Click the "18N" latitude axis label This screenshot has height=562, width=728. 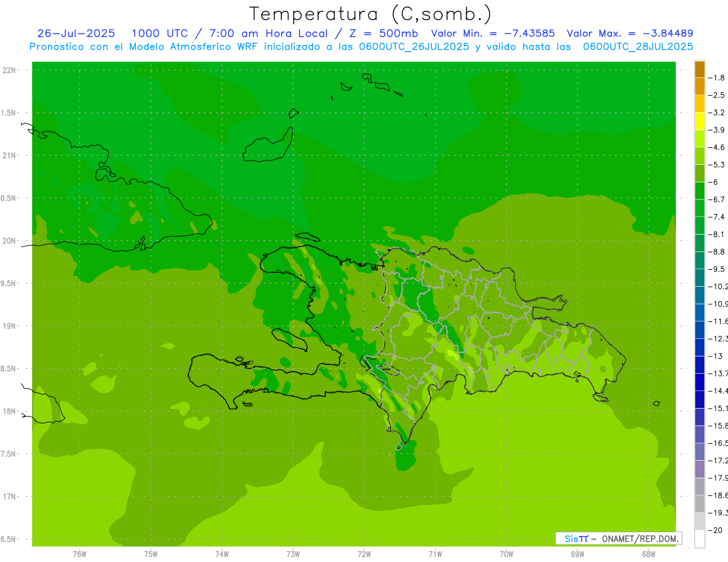(9, 411)
